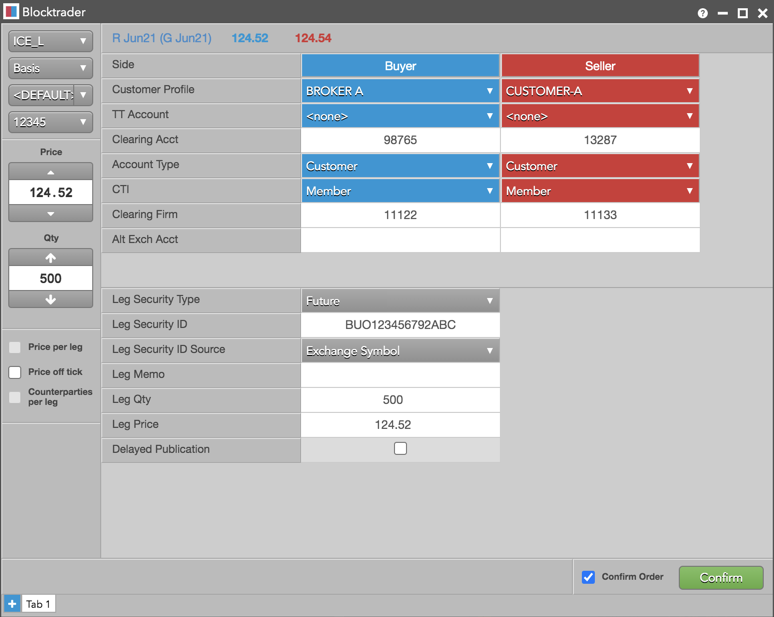Click the price increase up arrow
This screenshot has height=617, width=774.
coord(50,172)
